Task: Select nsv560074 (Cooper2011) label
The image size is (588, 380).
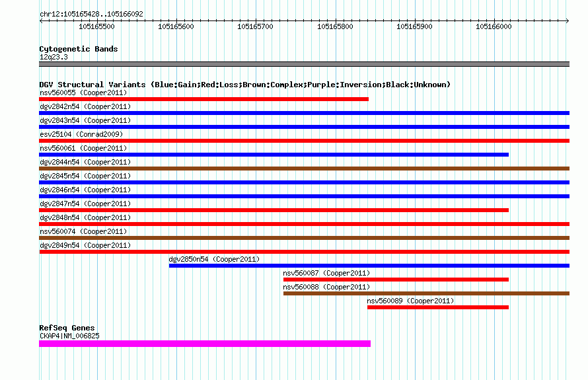Action: (x=83, y=231)
